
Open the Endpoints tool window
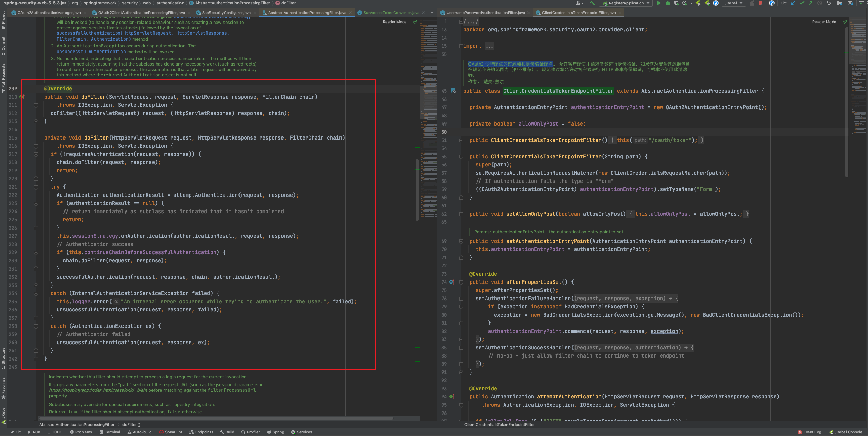coord(201,432)
